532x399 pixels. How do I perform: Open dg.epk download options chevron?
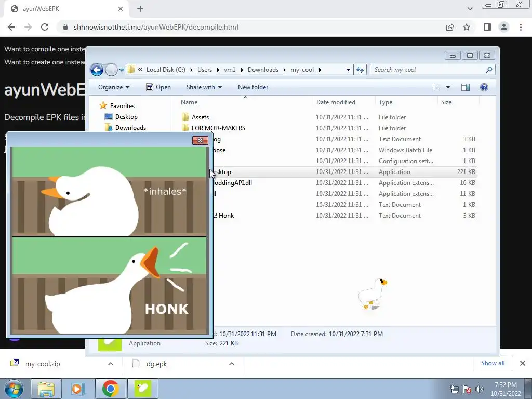[232, 364]
